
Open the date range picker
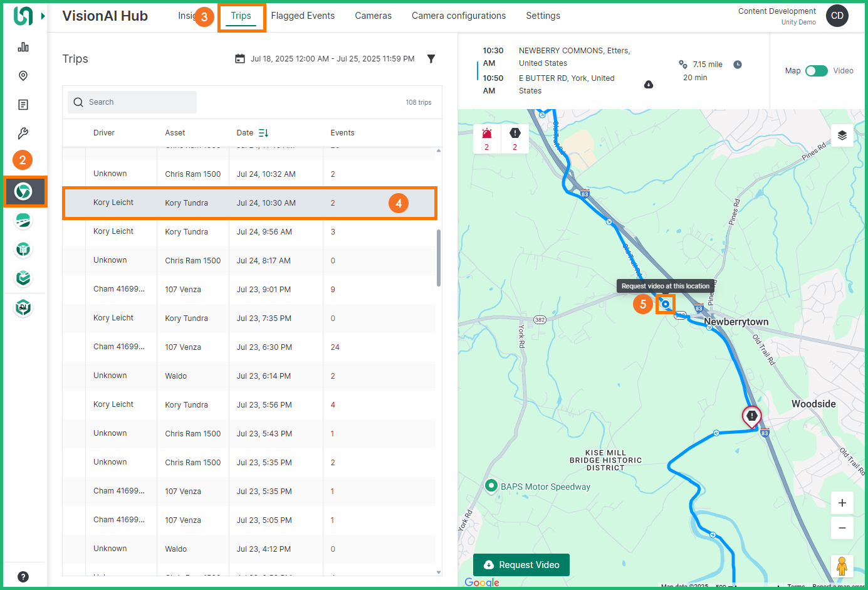(325, 59)
